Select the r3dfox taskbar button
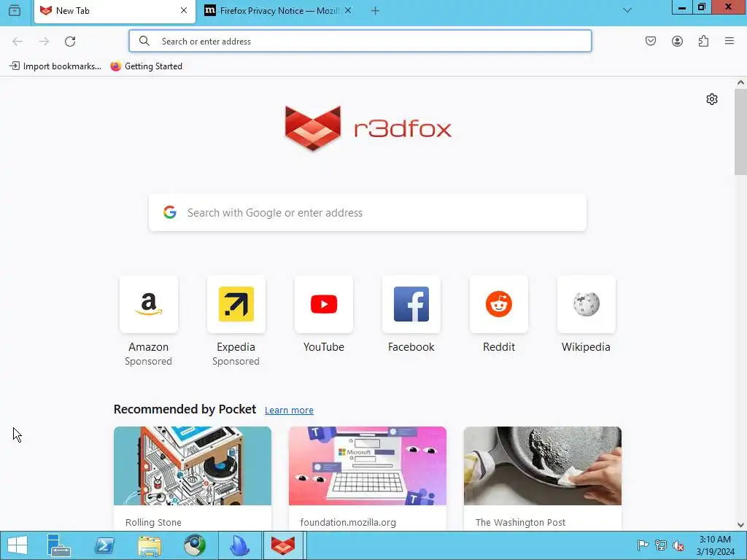 coord(283,545)
